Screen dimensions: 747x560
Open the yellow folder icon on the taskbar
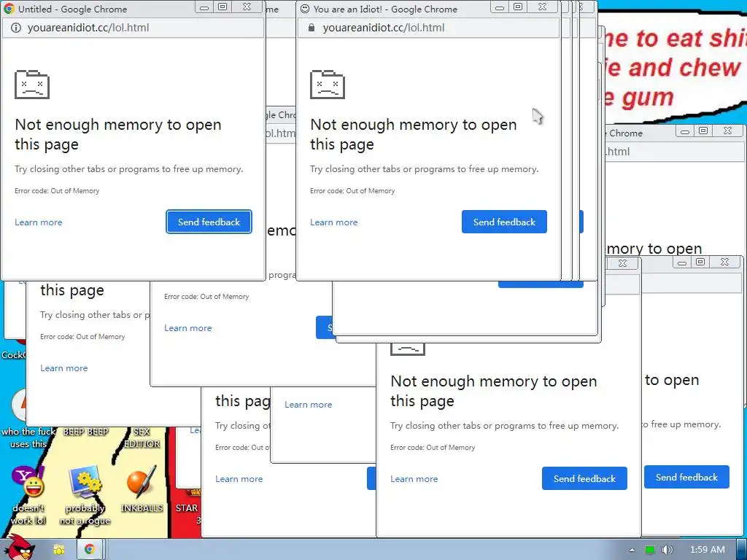pyautogui.click(x=59, y=550)
